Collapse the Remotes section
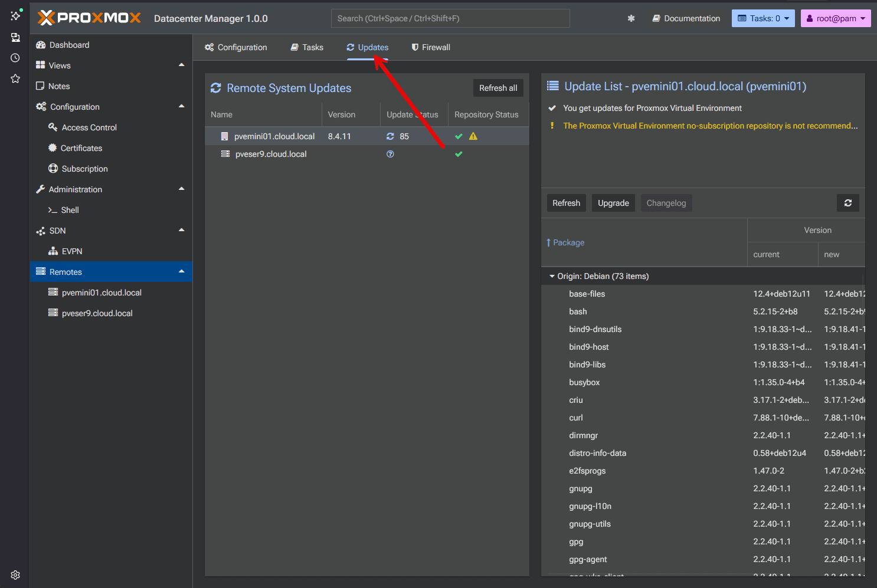Screen dimensions: 877x588 [x=182, y=271]
